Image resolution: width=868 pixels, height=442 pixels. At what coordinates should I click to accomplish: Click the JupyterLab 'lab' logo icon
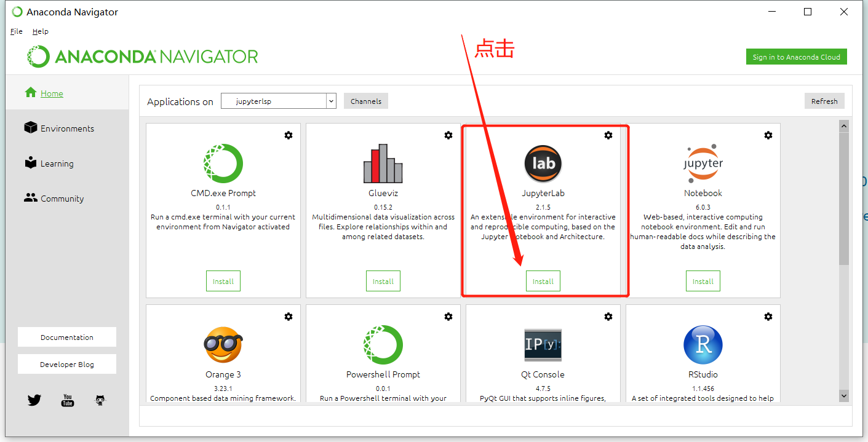[543, 164]
